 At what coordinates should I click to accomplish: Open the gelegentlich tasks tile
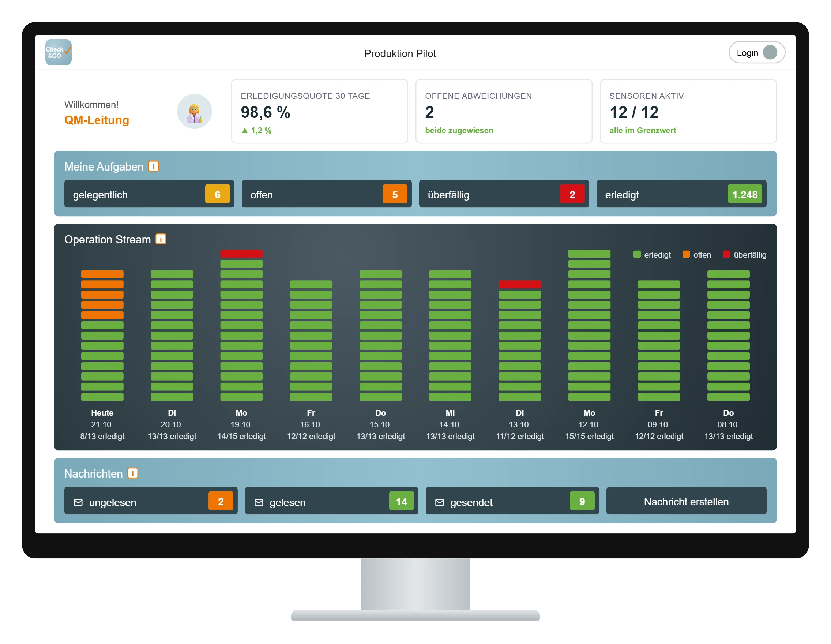[149, 194]
